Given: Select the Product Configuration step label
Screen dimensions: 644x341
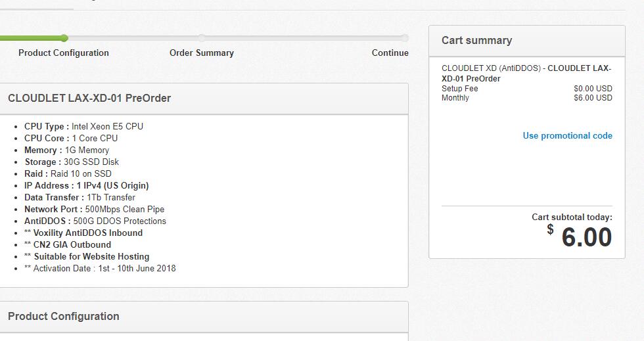Looking at the screenshot, I should coord(64,53).
